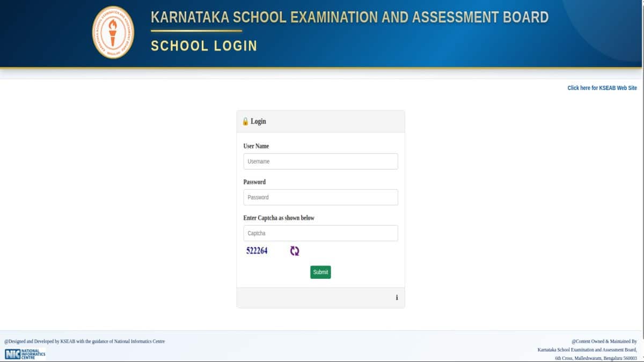
Task: Click the 'SCHOOL LOGIN' heading
Action: (204, 46)
